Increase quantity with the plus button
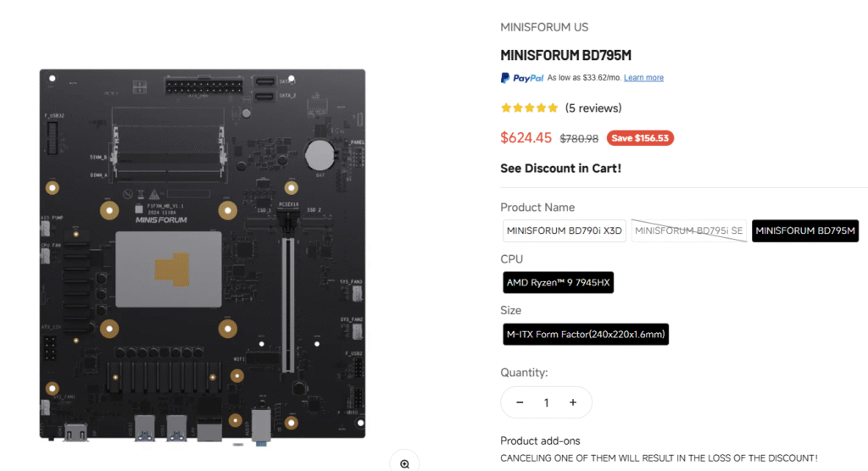The width and height of the screenshot is (868, 471). [573, 402]
